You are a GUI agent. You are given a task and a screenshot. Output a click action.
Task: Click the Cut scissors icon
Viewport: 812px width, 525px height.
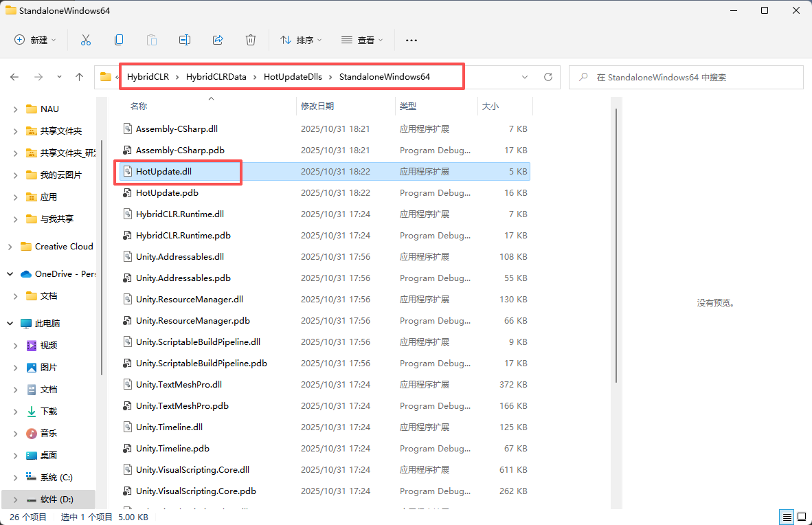pyautogui.click(x=85, y=40)
